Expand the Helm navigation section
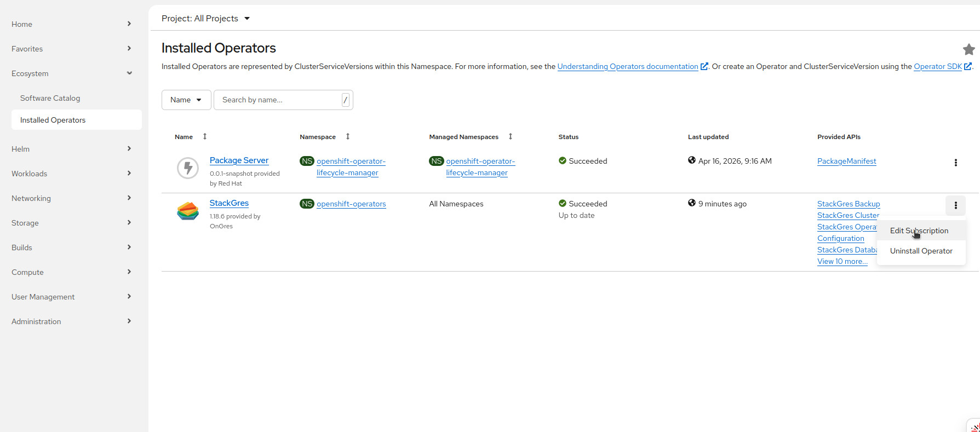Image resolution: width=980 pixels, height=432 pixels. (x=71, y=149)
